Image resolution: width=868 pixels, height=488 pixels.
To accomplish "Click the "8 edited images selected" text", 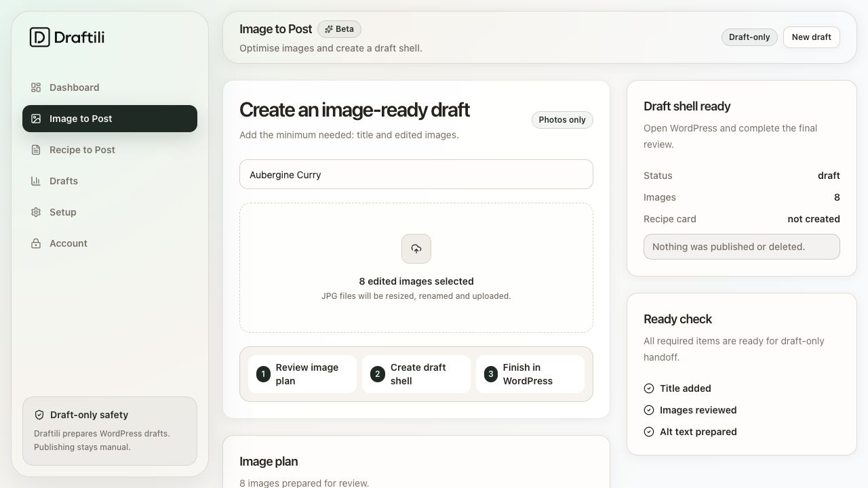I will tap(416, 281).
